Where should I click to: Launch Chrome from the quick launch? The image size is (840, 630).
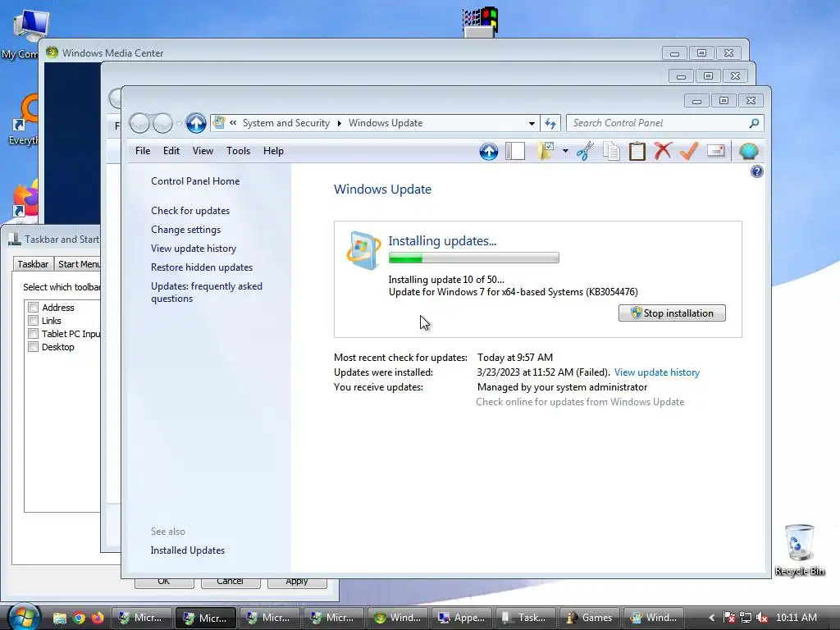click(x=79, y=618)
